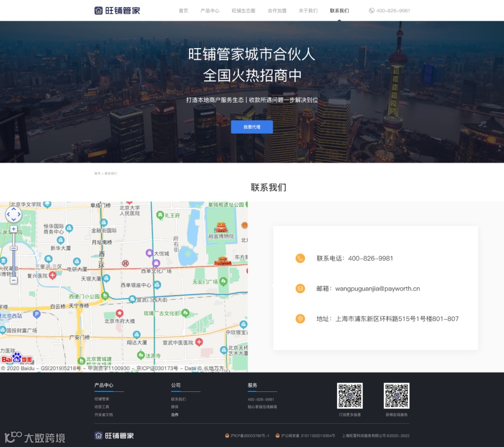Click the 法源寺 green marker
Viewport: 504px width, 447px height.
tap(141, 355)
